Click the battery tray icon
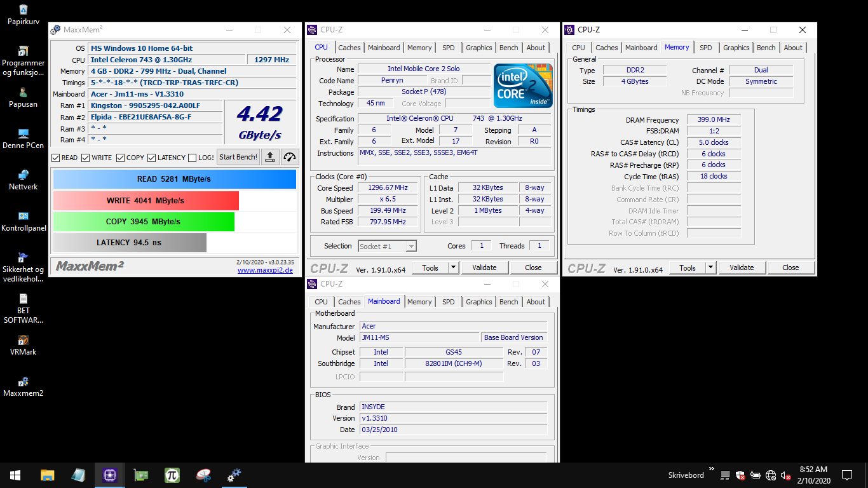 756,475
